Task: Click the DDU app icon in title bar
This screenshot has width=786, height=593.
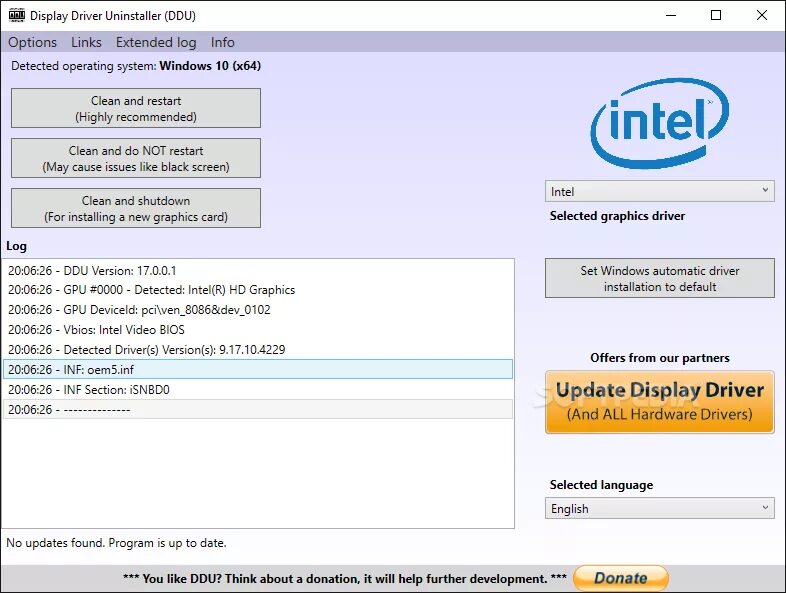Action: coord(17,15)
